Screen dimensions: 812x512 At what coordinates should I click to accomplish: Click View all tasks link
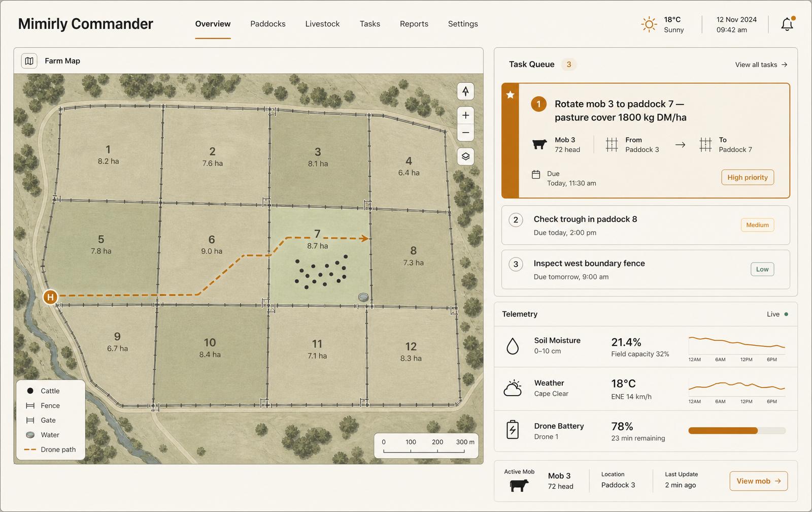(x=761, y=65)
